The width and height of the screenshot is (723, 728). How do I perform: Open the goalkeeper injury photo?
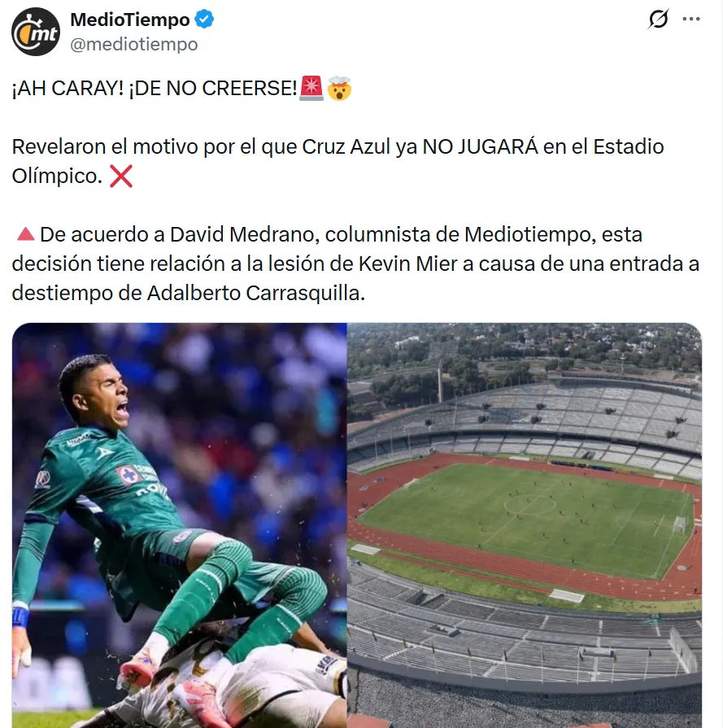tap(179, 525)
